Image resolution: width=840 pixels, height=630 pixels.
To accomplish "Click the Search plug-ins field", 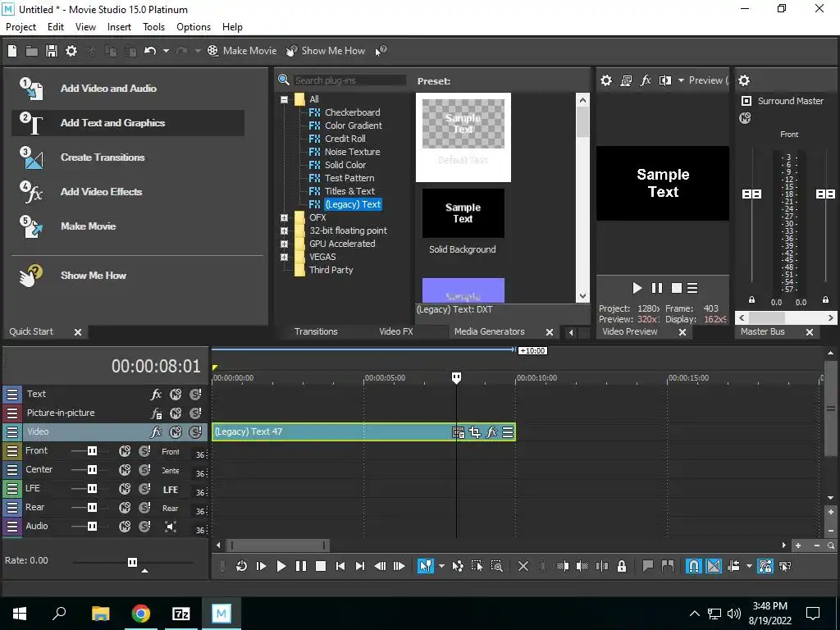I will [349, 80].
